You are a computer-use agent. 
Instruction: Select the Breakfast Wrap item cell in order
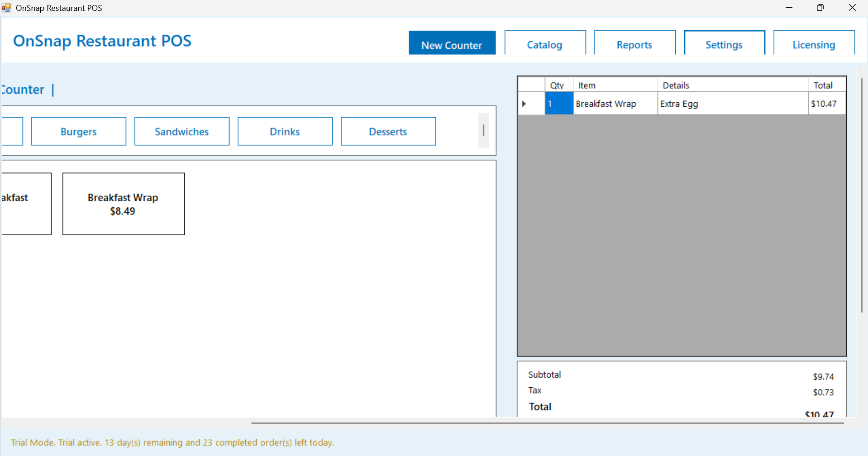615,104
